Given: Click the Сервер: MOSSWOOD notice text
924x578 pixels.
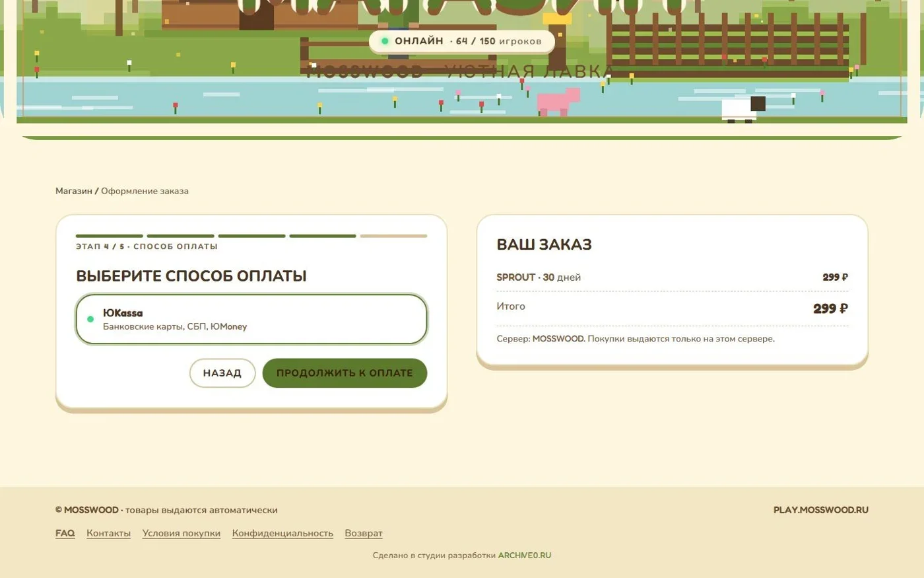Looking at the screenshot, I should 636,339.
